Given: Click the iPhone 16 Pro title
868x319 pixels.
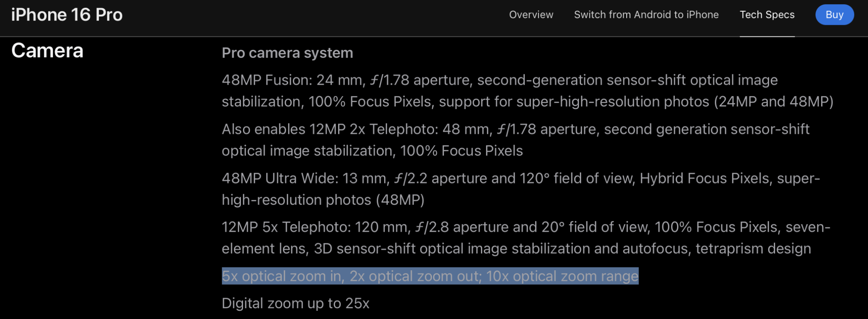Looking at the screenshot, I should 67,15.
